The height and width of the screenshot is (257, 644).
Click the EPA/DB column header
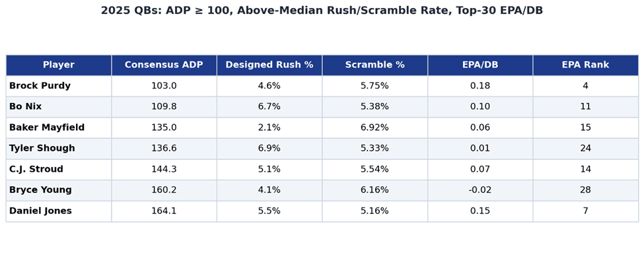(480, 65)
